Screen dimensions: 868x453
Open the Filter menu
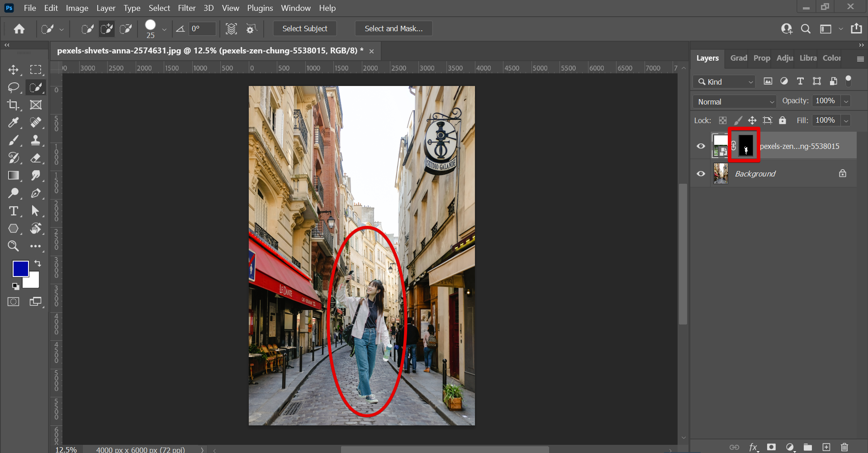point(186,8)
